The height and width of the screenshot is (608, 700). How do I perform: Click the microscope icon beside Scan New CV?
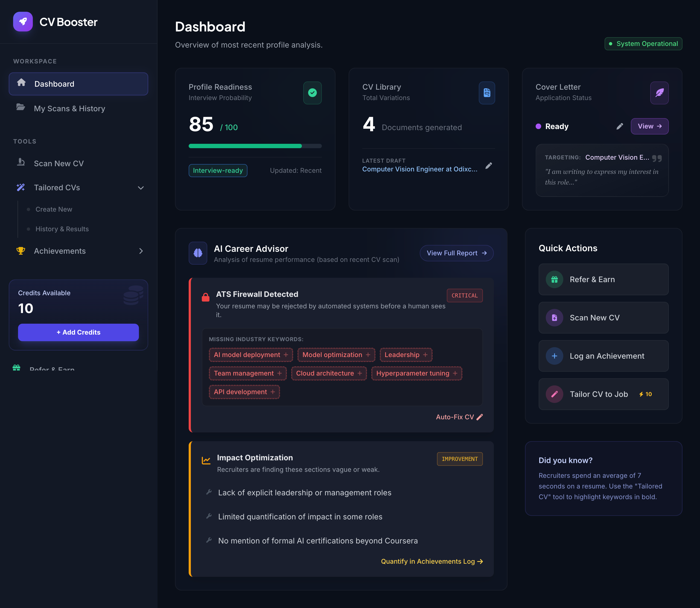point(21,162)
